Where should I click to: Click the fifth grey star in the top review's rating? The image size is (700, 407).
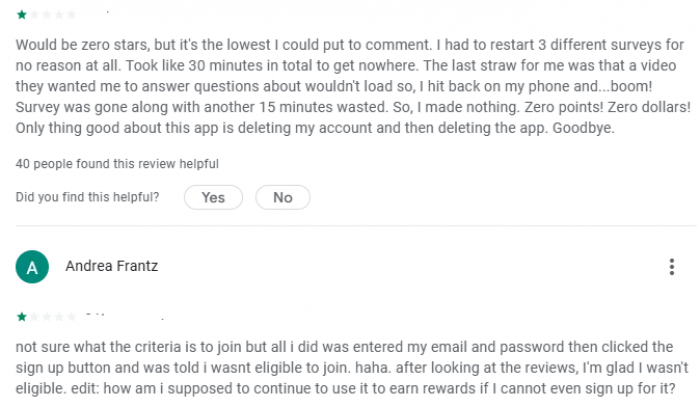click(x=71, y=15)
